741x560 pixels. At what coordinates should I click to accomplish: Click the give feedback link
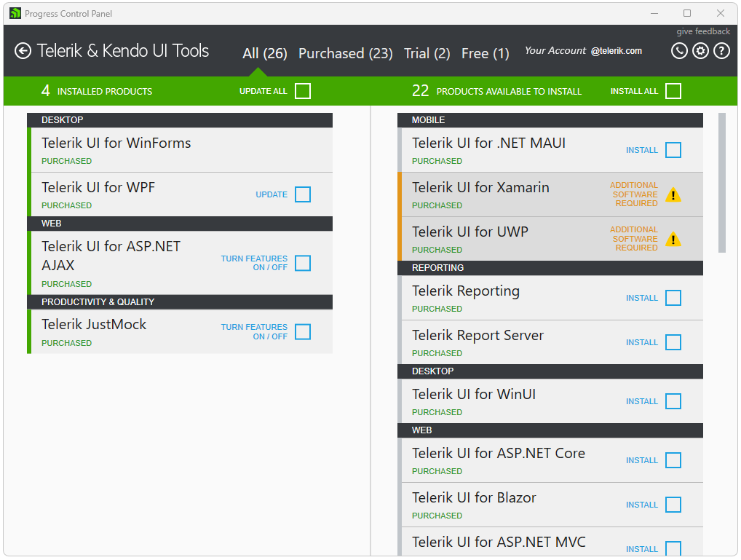pyautogui.click(x=703, y=31)
